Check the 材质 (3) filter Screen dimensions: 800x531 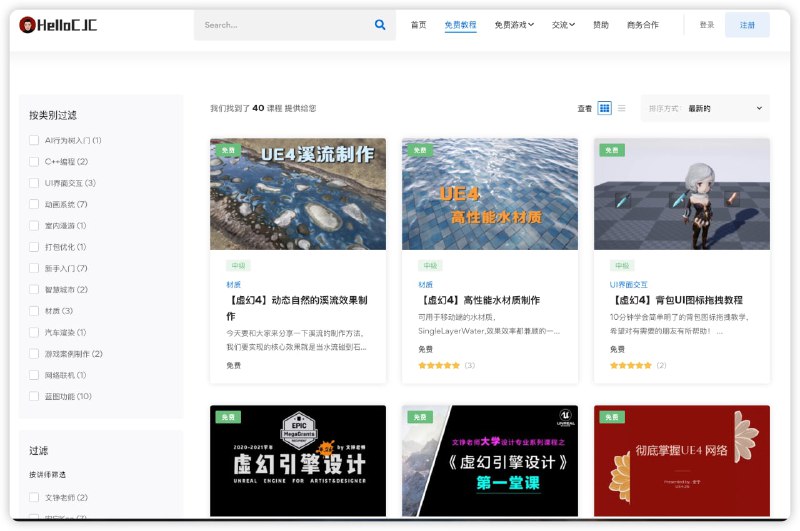tap(34, 311)
